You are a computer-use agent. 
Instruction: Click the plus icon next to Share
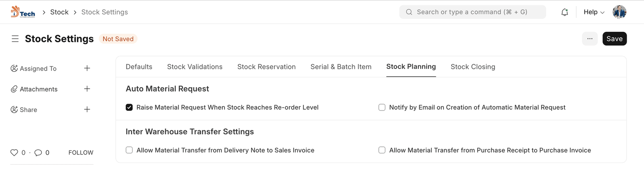pyautogui.click(x=87, y=109)
